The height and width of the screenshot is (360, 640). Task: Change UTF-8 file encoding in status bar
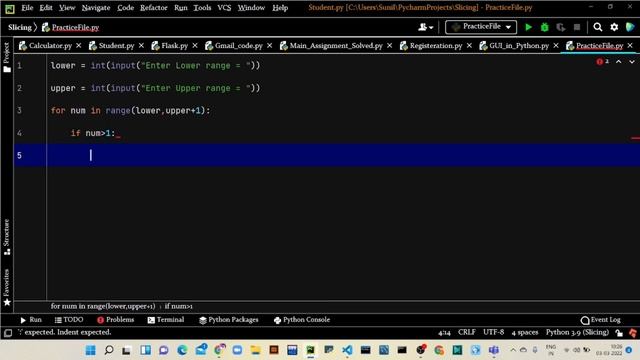493,333
